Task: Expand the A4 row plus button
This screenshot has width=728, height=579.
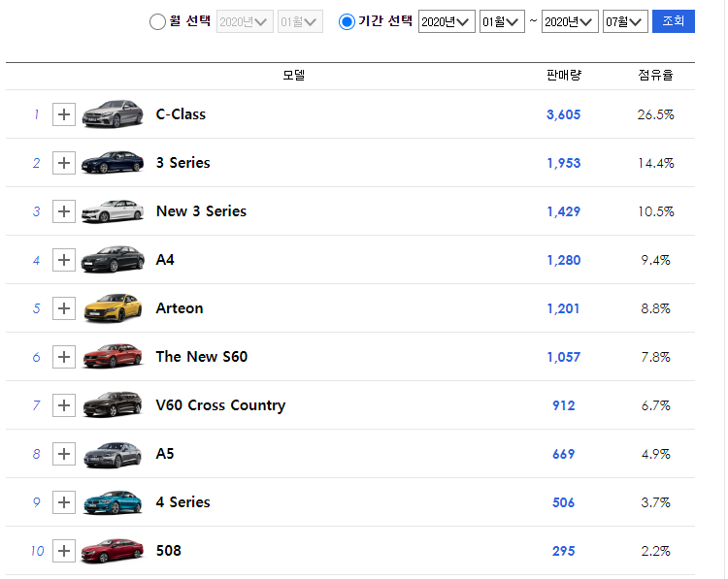Action: pos(64,260)
